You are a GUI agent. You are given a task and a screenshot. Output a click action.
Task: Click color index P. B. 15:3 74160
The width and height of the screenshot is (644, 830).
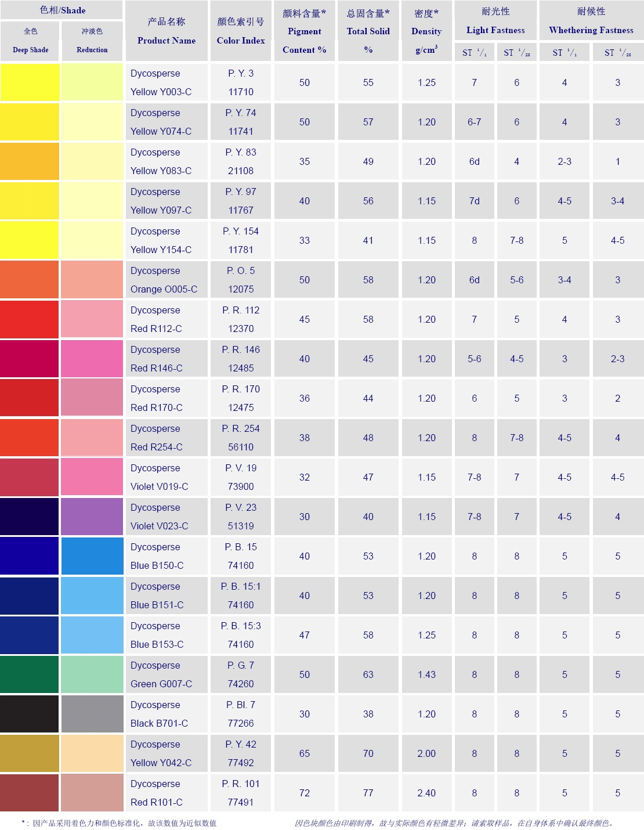pos(241,635)
